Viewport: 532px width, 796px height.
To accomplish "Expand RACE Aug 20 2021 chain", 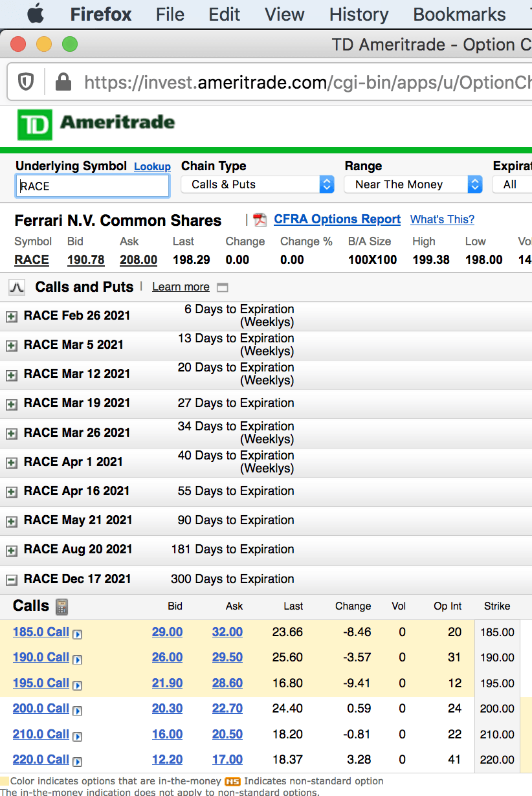I will [11, 550].
